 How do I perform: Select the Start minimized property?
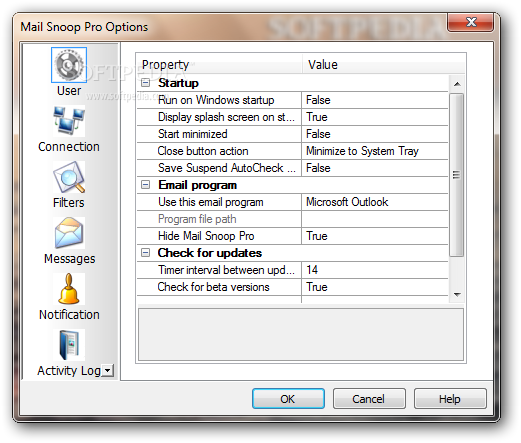[219, 134]
